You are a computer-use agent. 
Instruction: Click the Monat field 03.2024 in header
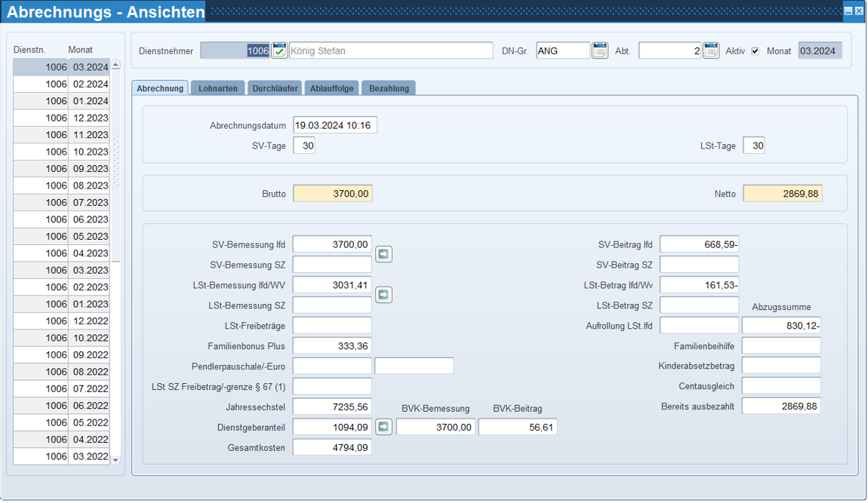pyautogui.click(x=820, y=51)
